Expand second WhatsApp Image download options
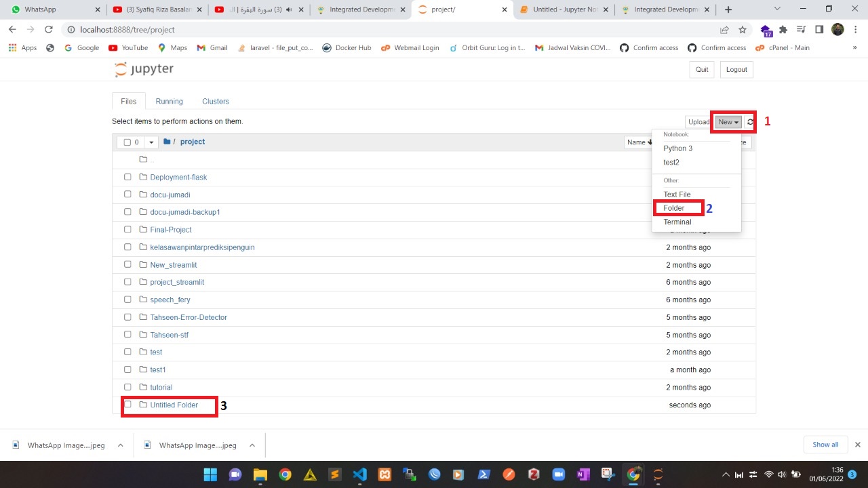Viewport: 868px width, 488px height. click(252, 445)
